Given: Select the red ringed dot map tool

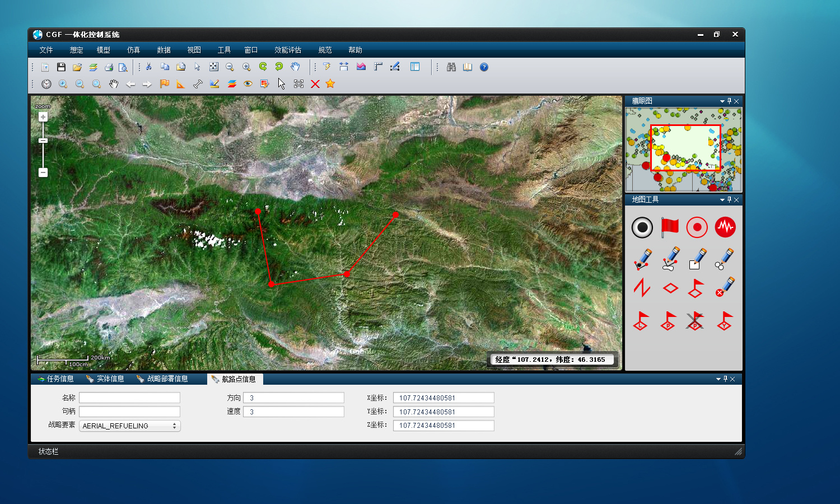Looking at the screenshot, I should coord(697,227).
